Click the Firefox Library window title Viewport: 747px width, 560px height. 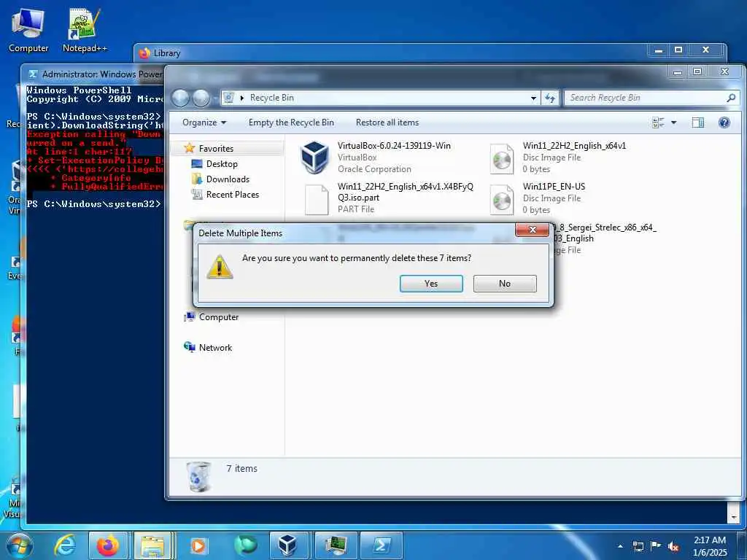[167, 53]
